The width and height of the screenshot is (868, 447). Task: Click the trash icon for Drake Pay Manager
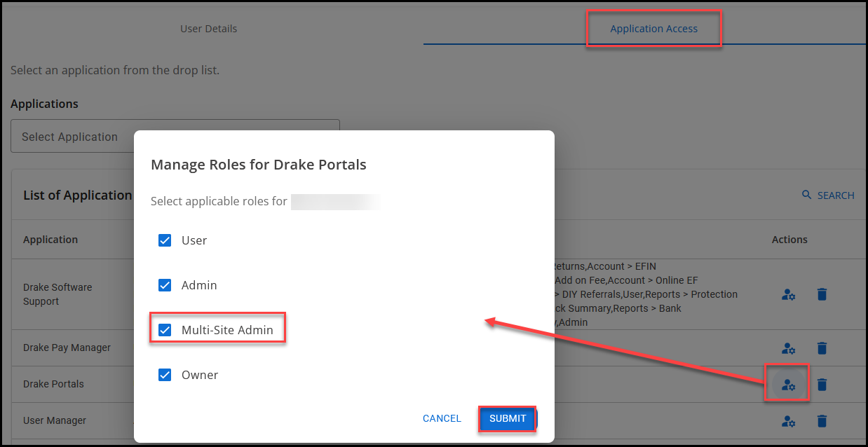click(821, 348)
